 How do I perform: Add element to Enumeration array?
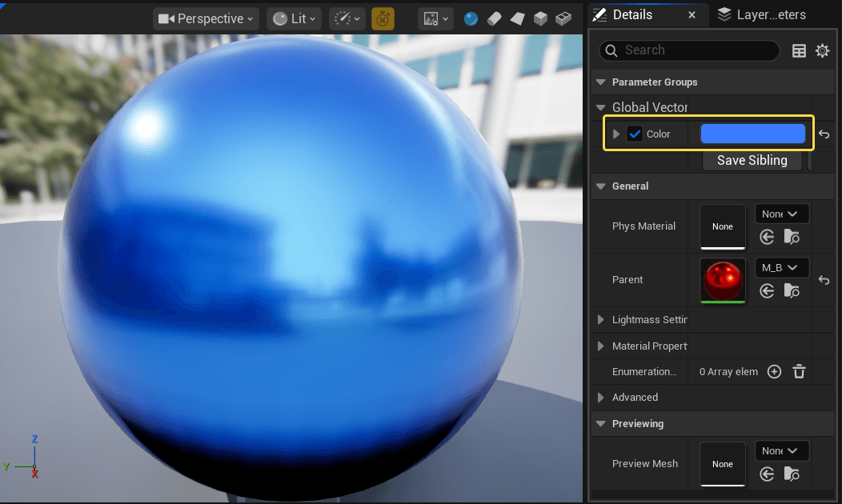coord(774,371)
